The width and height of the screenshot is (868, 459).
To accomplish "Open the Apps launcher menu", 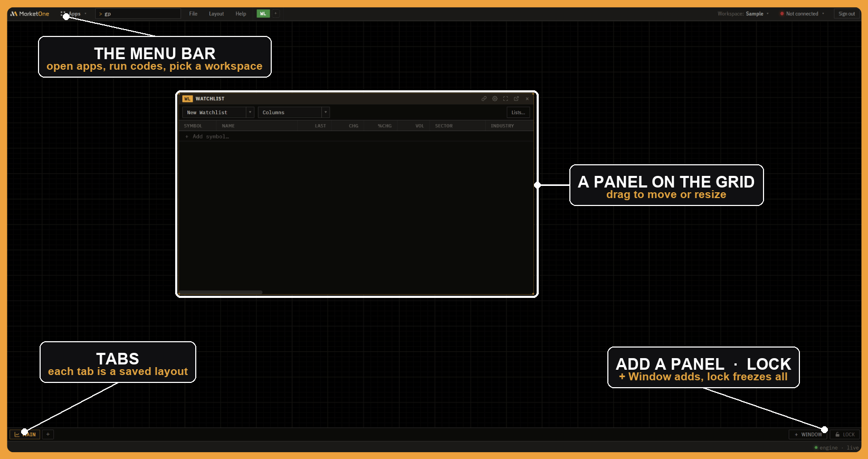I will coord(74,14).
